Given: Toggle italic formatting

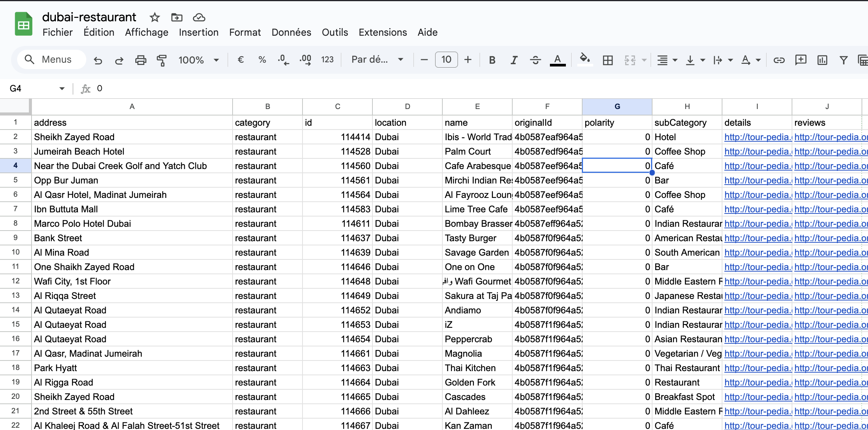Looking at the screenshot, I should [x=514, y=60].
